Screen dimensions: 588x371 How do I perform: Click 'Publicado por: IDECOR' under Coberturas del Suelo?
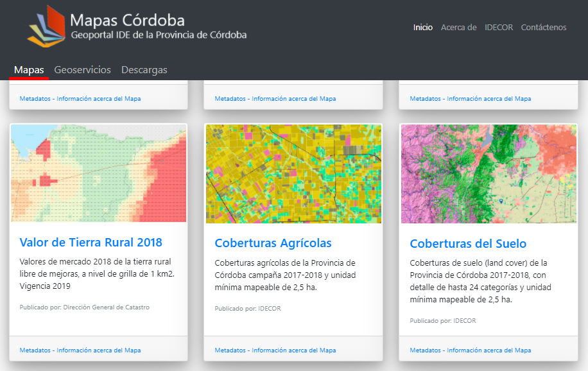(442, 321)
